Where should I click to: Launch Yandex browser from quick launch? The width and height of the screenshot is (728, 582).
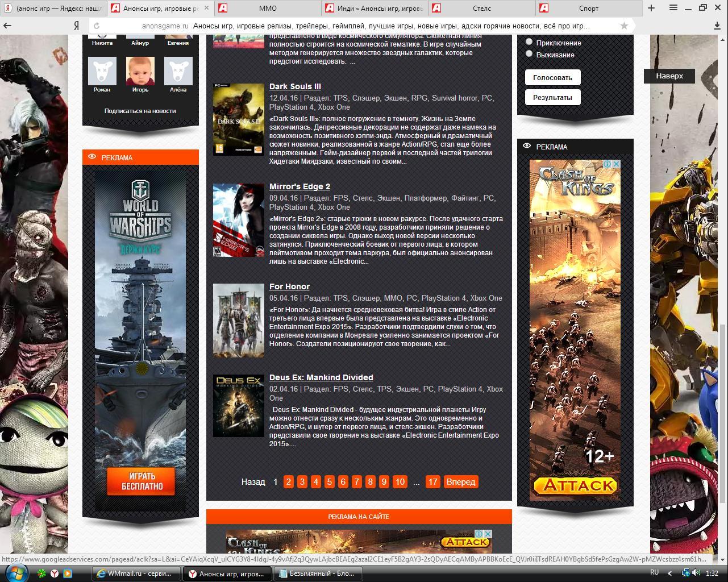pyautogui.click(x=55, y=573)
